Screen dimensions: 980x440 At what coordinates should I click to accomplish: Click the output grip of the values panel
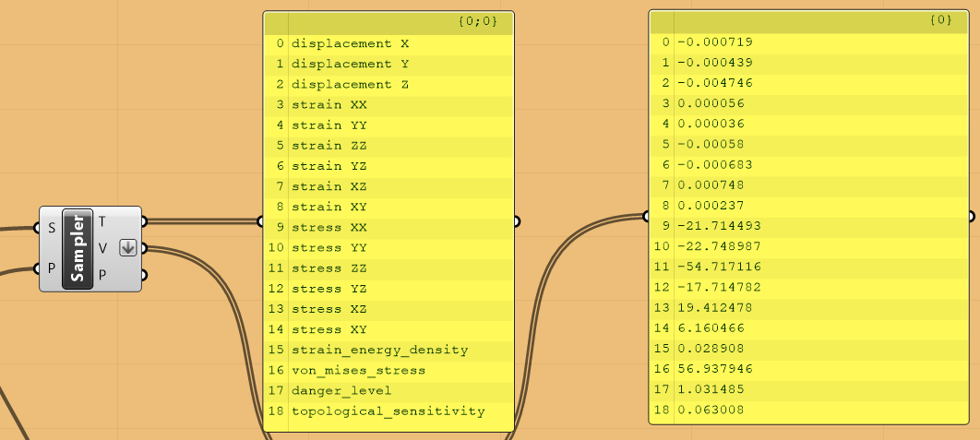(x=971, y=217)
